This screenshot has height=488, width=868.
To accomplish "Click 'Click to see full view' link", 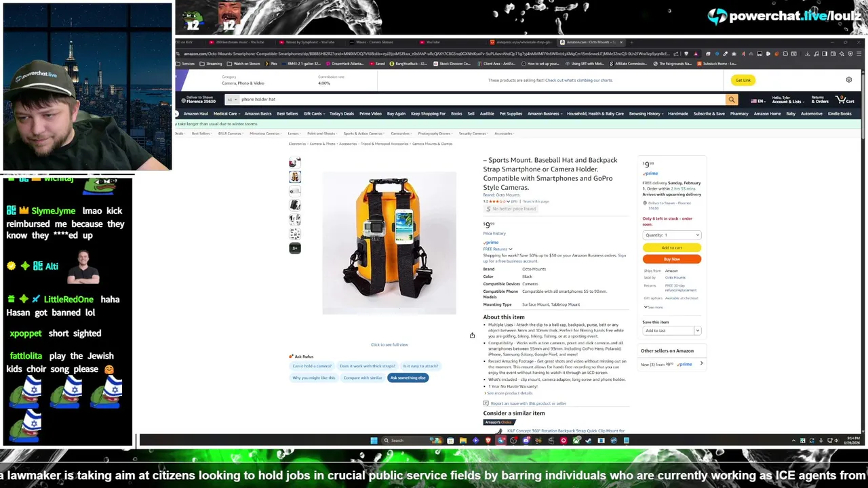I will coord(389,344).
